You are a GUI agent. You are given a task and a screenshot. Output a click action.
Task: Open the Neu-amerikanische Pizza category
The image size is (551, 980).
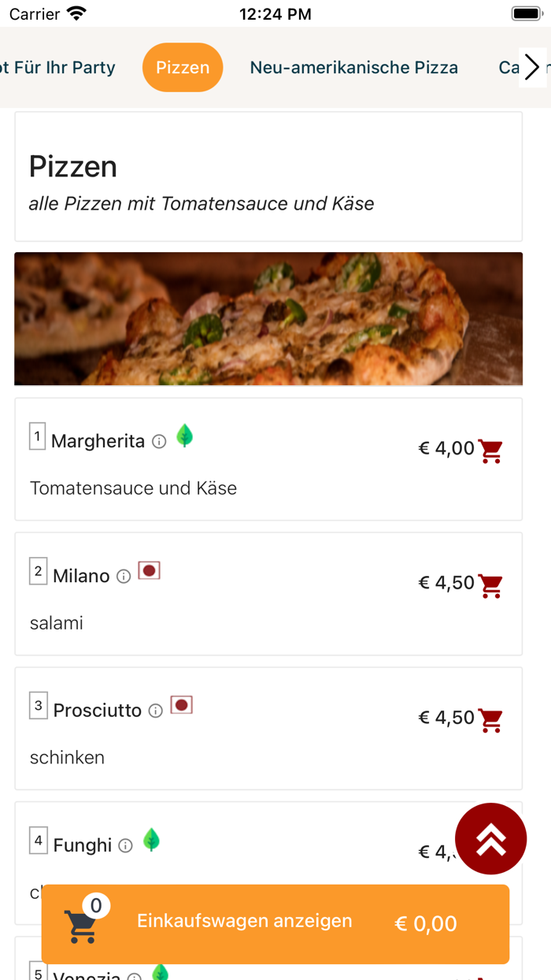(x=354, y=67)
